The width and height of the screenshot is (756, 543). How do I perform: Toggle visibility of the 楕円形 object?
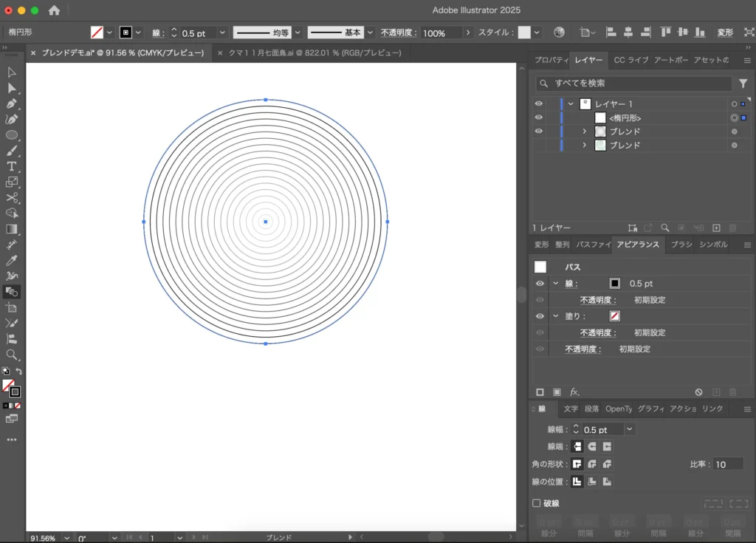(538, 117)
